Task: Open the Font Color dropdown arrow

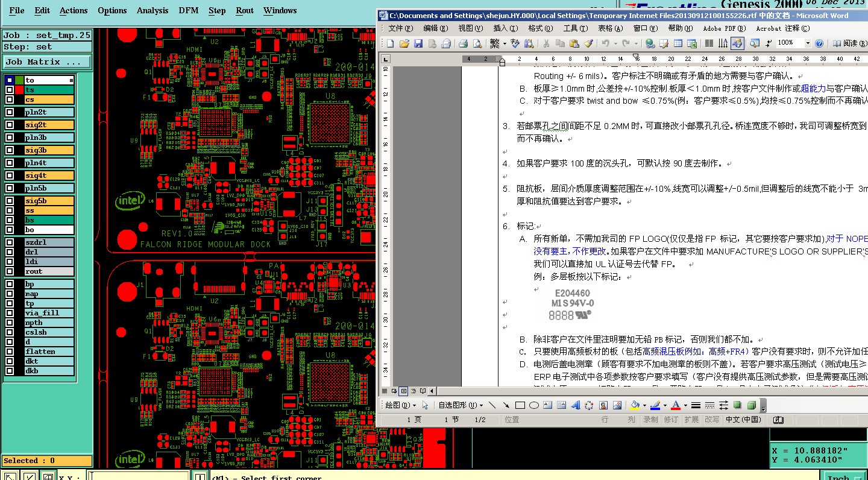Action: click(x=685, y=405)
